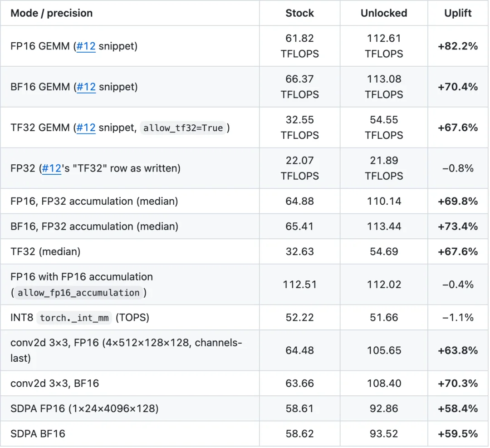Click the SDPA BF16 row label
The width and height of the screenshot is (490, 448).
coord(38,434)
